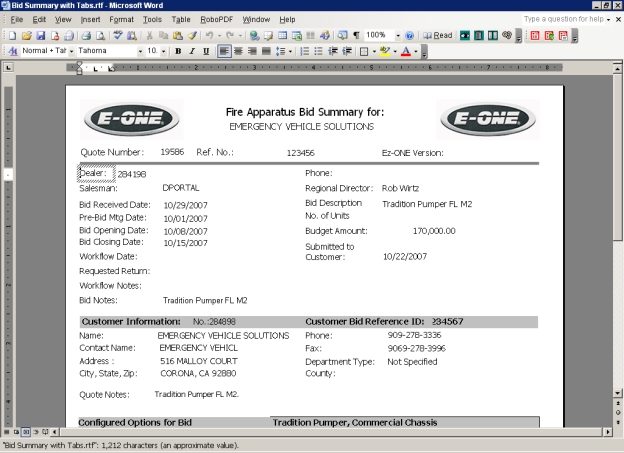
Task: Open the Help menu
Action: [x=287, y=19]
